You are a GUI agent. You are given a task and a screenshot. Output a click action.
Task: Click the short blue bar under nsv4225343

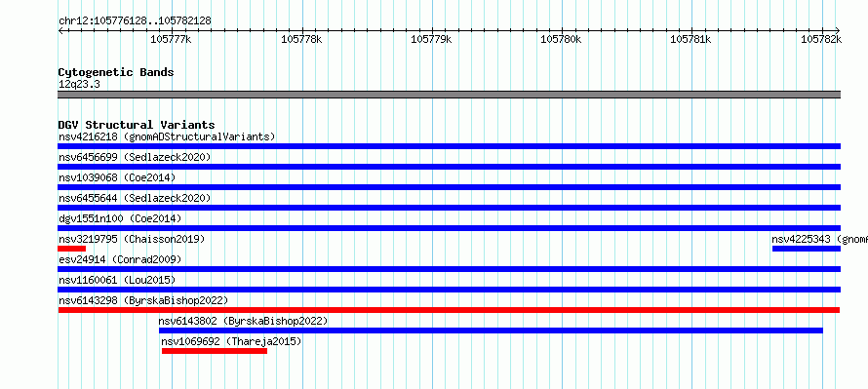807,249
